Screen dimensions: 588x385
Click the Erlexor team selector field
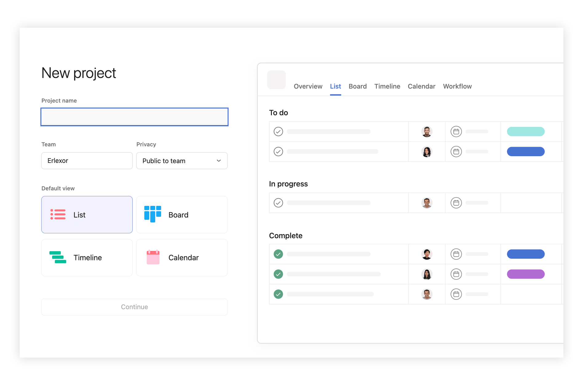coord(87,161)
